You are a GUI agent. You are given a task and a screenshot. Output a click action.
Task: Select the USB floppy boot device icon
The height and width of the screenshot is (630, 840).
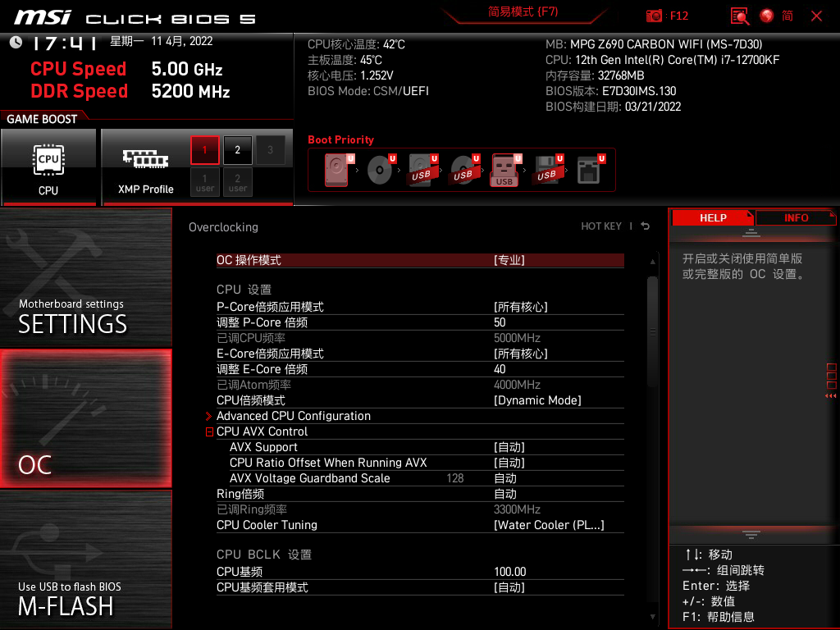547,170
